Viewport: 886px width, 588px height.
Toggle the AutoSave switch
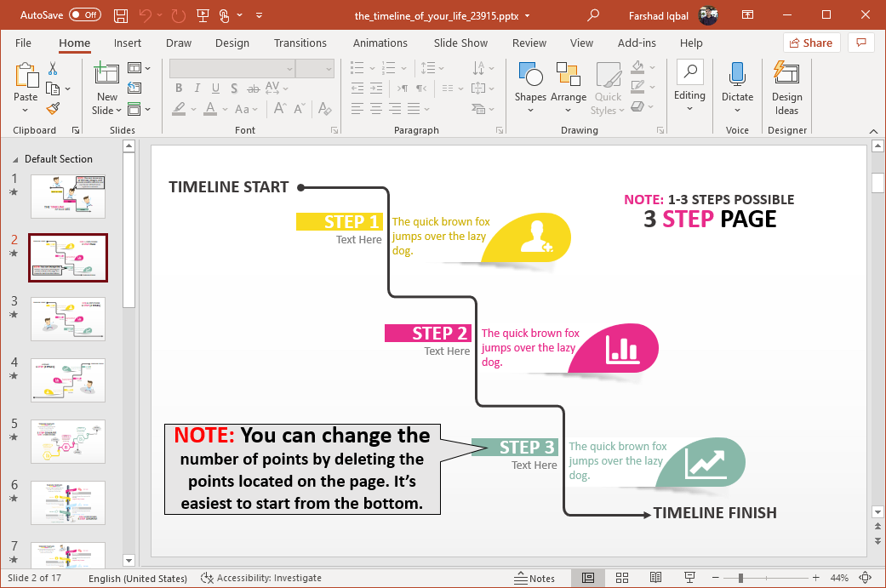(x=85, y=15)
